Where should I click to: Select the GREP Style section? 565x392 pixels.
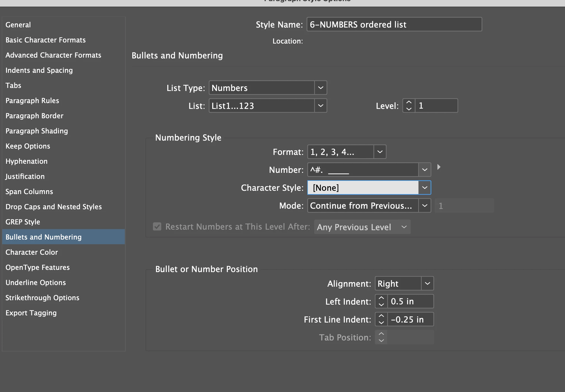pos(23,222)
